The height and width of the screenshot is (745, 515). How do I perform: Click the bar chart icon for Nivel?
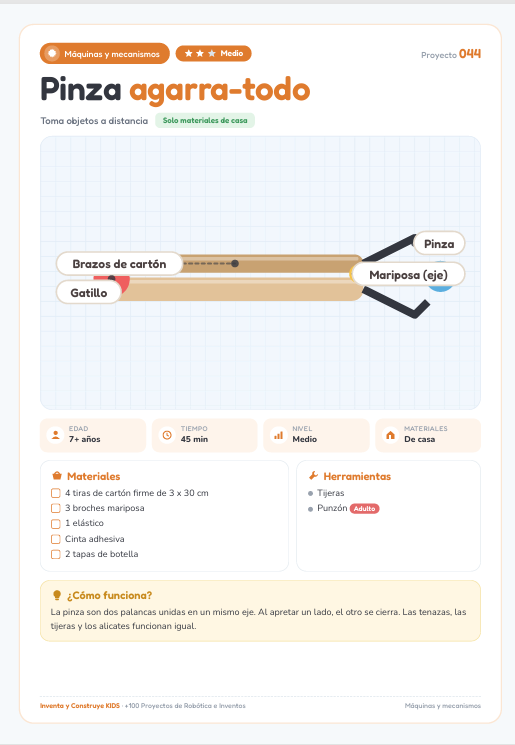[278, 435]
